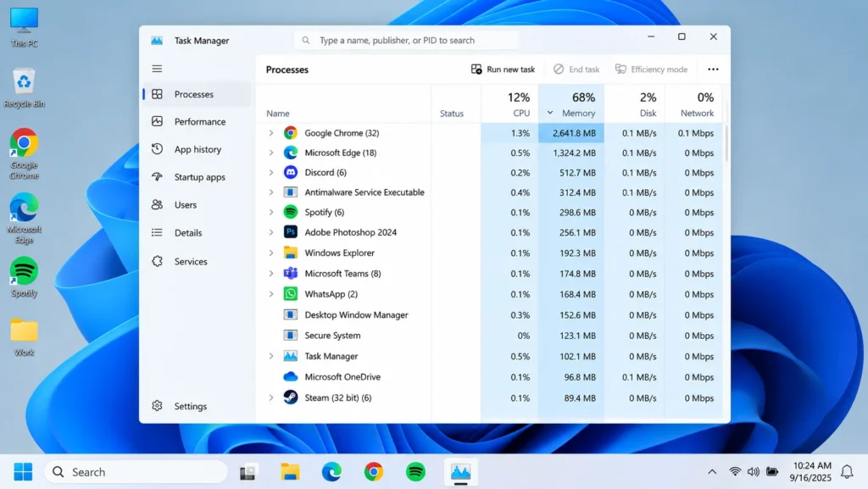Open the notification bell
Viewport: 868px width, 489px height.
click(847, 472)
